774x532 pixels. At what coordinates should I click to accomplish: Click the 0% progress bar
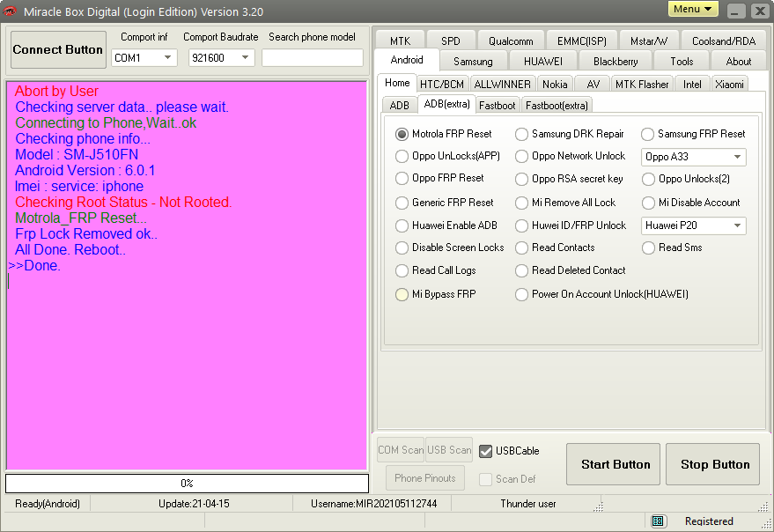(187, 483)
